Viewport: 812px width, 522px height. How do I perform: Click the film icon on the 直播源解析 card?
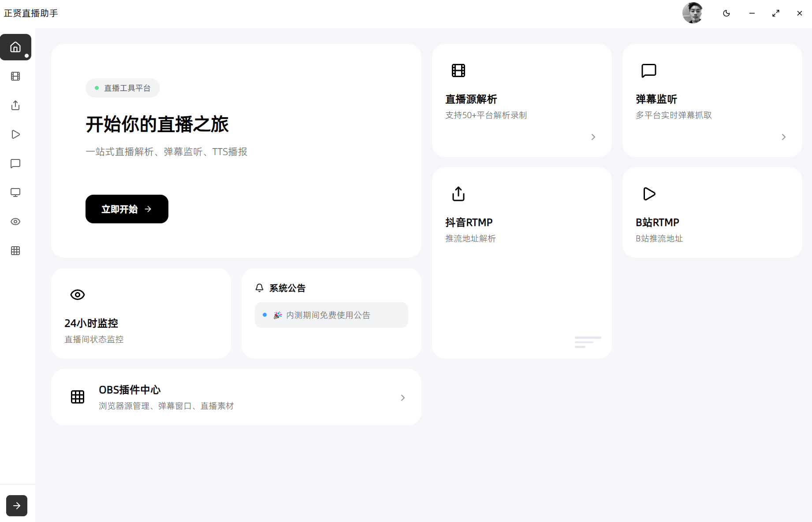458,70
